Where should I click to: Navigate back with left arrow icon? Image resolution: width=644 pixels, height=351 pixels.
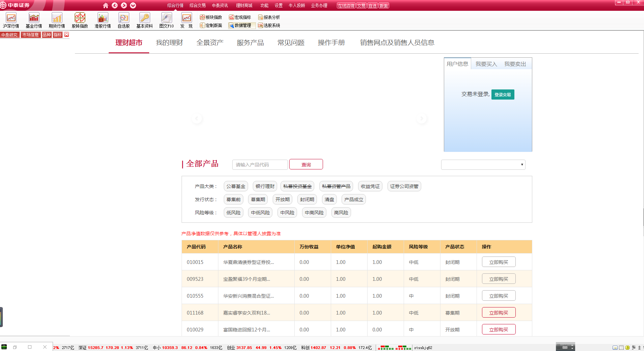point(115,5)
